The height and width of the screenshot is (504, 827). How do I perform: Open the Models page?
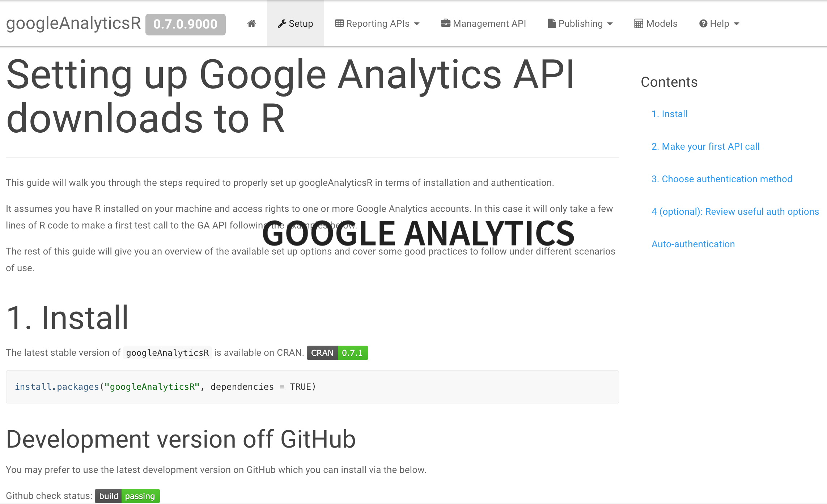point(662,24)
